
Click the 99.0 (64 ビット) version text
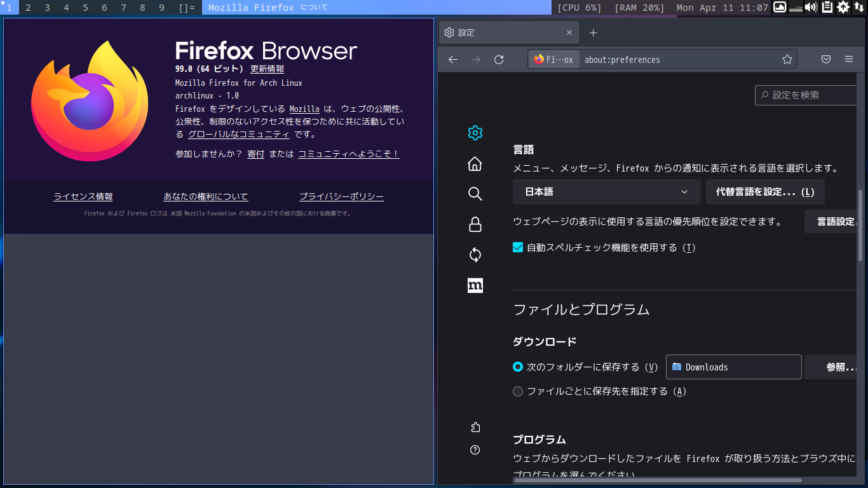pyautogui.click(x=209, y=69)
